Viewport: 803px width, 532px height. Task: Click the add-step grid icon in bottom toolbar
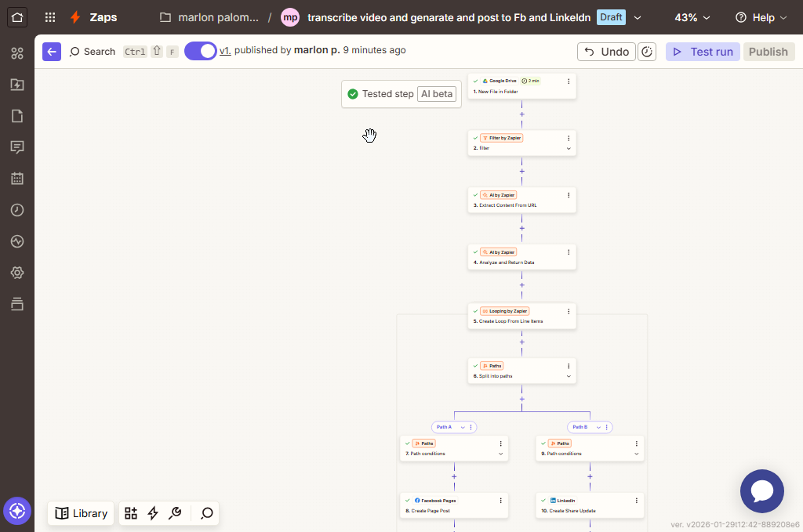[x=130, y=513]
